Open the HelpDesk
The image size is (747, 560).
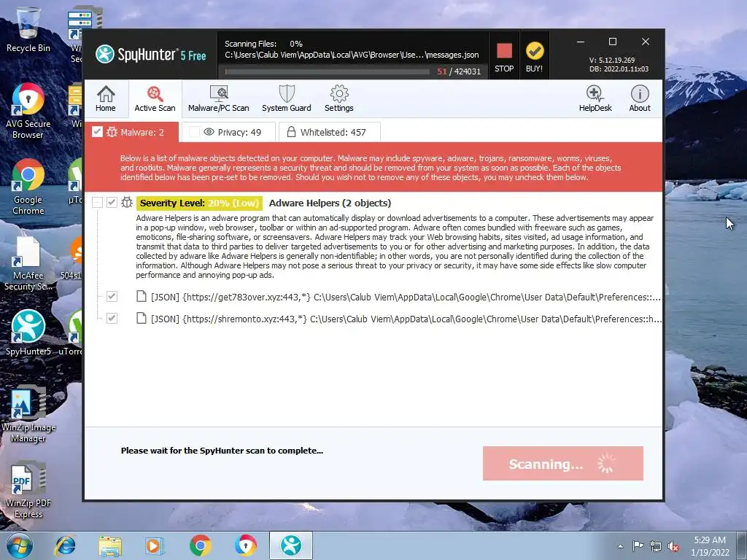click(x=595, y=98)
